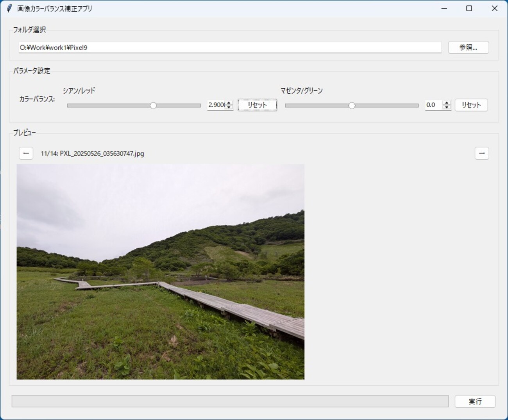Click the フォルダ選択 group label
The image size is (508, 420).
tap(29, 30)
